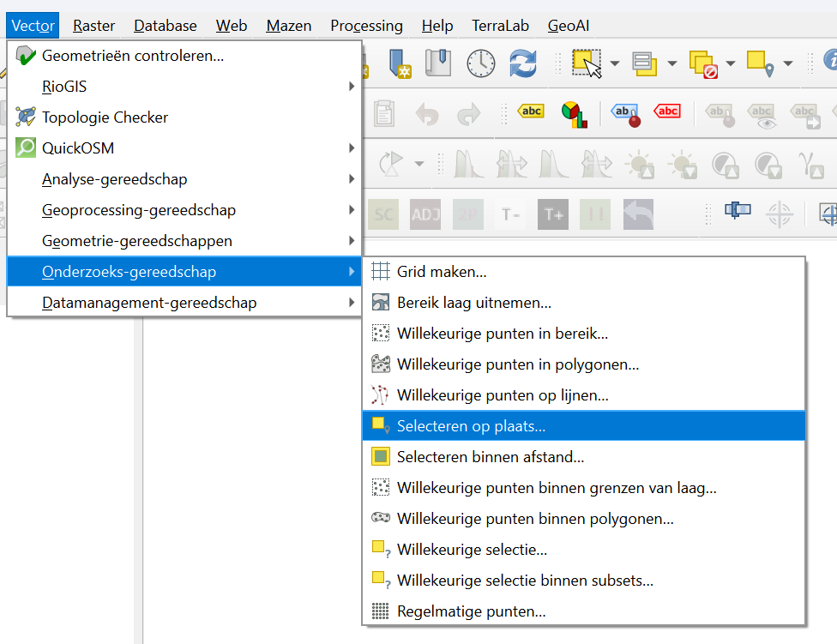837x644 pixels.
Task: Click the pin labels icon
Action: [x=626, y=115]
